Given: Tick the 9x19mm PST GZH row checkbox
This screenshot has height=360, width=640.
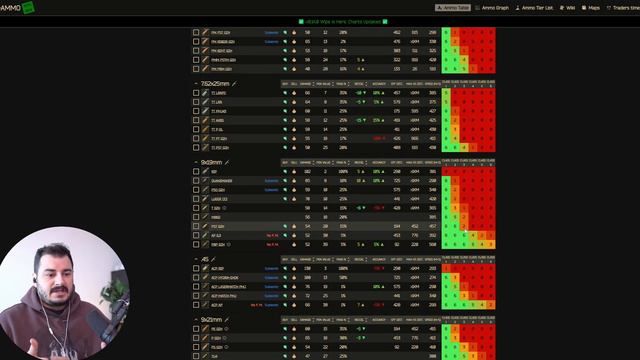Looking at the screenshot, I should point(196,226).
